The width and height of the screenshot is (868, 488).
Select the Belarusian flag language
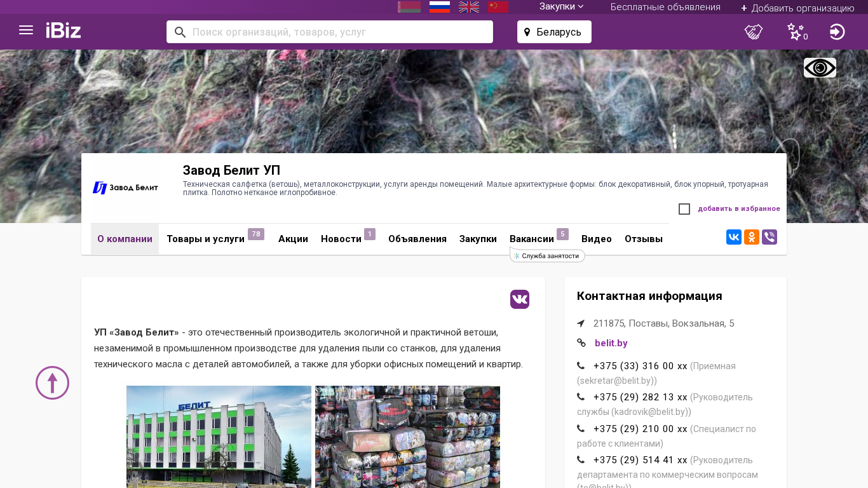pyautogui.click(x=409, y=7)
